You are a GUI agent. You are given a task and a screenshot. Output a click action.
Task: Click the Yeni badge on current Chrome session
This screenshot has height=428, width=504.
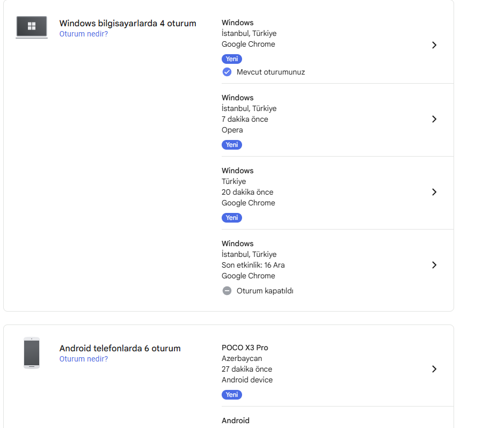[x=232, y=59]
